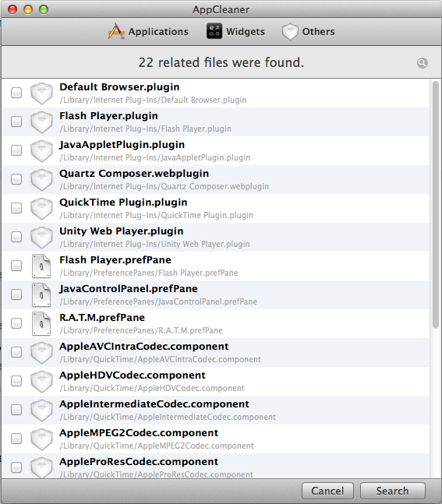
Task: Click path /Library/PreferencePanes/R.A.T.M.prefPane
Action: (141, 330)
